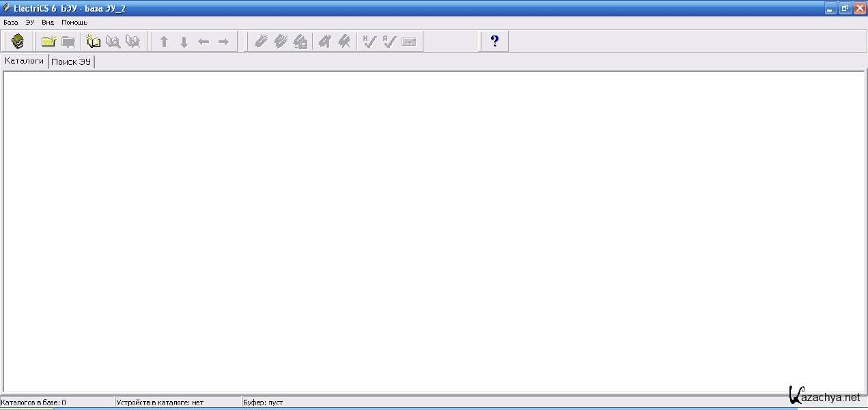Click the down arrow toolbar button

[x=184, y=42]
